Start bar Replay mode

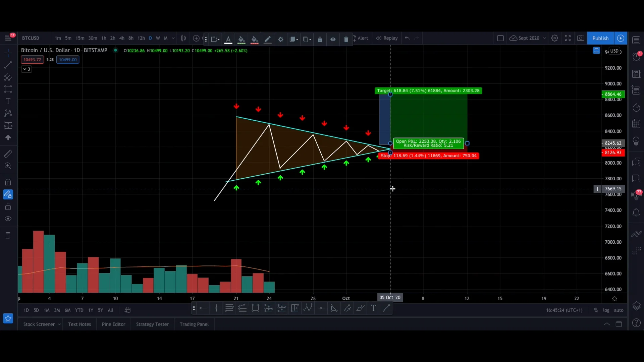(387, 38)
